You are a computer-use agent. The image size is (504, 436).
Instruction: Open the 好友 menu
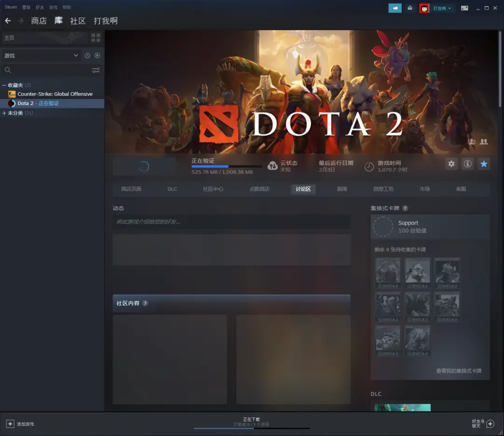tap(40, 7)
